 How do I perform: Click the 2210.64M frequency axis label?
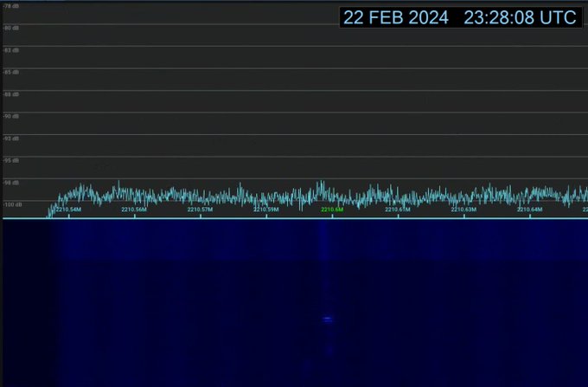click(x=529, y=210)
